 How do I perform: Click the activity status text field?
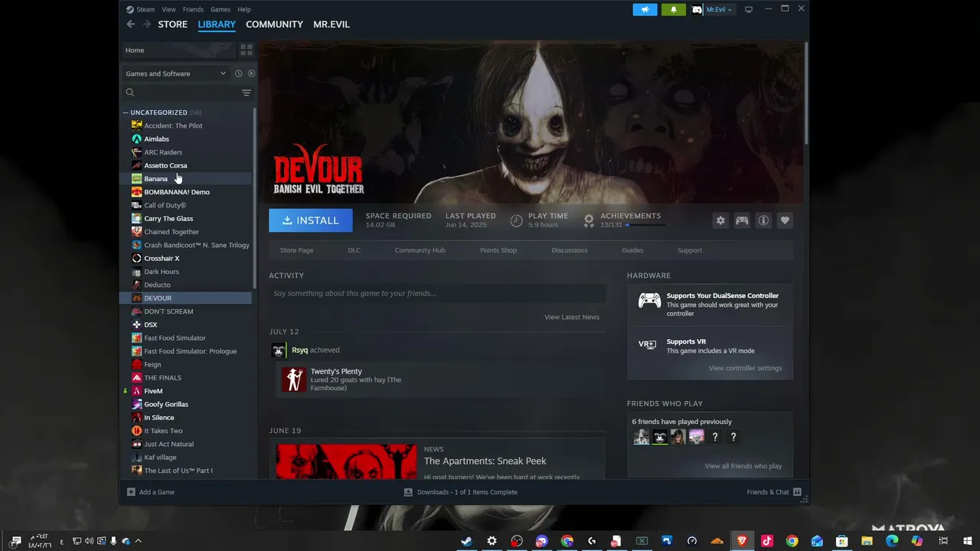pos(437,293)
